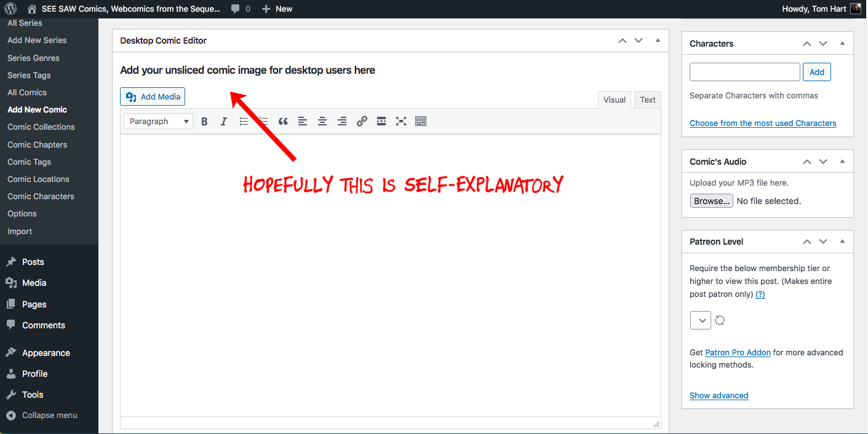The width and height of the screenshot is (868, 434).
Task: Click Tom Hart's avatar thumbnail
Action: [x=856, y=9]
